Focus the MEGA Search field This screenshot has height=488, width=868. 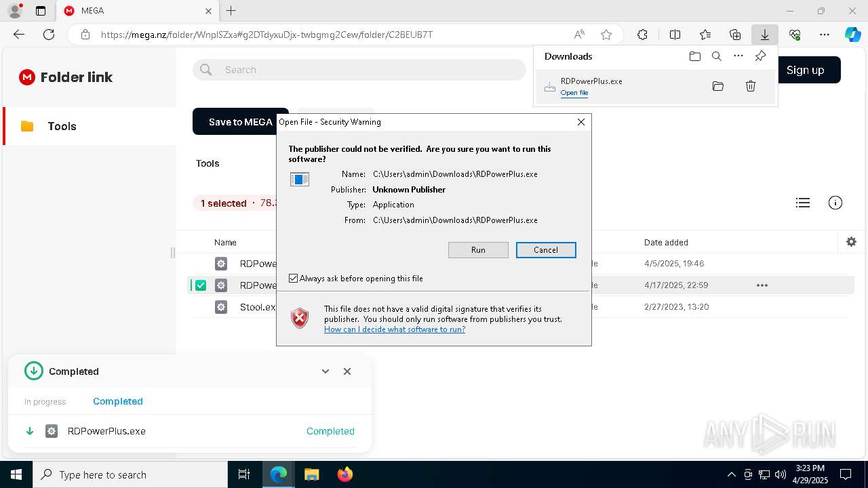tap(359, 70)
